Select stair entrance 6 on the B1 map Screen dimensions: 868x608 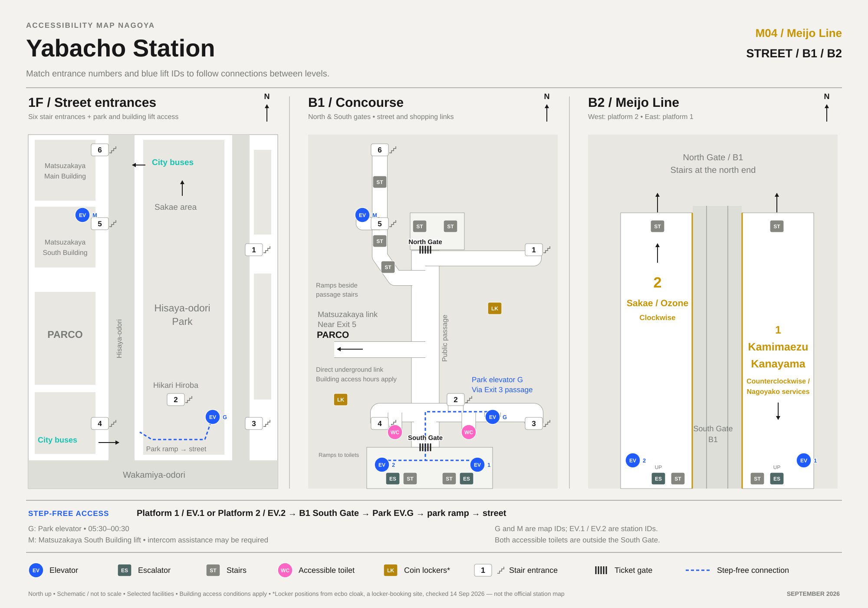380,150
